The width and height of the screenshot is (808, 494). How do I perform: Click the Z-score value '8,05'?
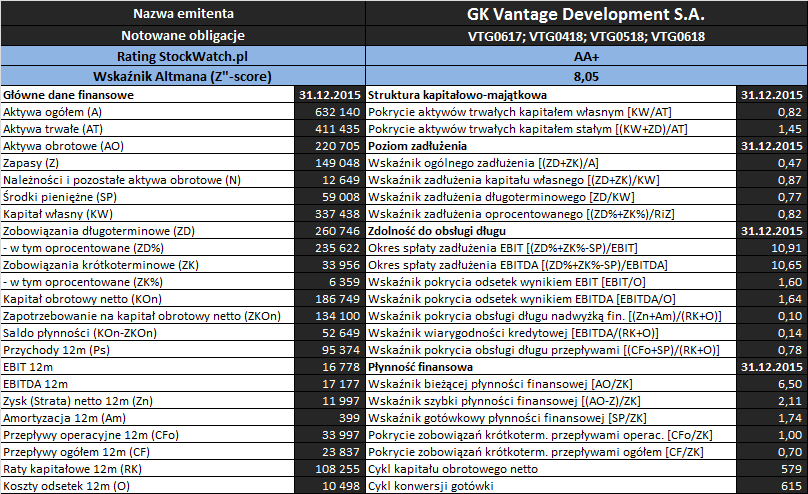click(x=586, y=76)
